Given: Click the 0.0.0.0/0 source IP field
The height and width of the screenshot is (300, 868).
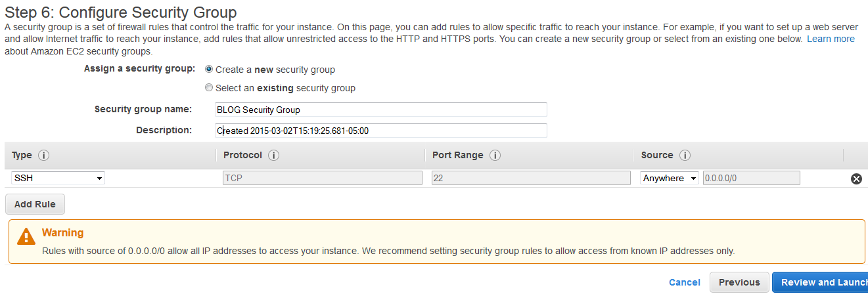Looking at the screenshot, I should tap(751, 178).
